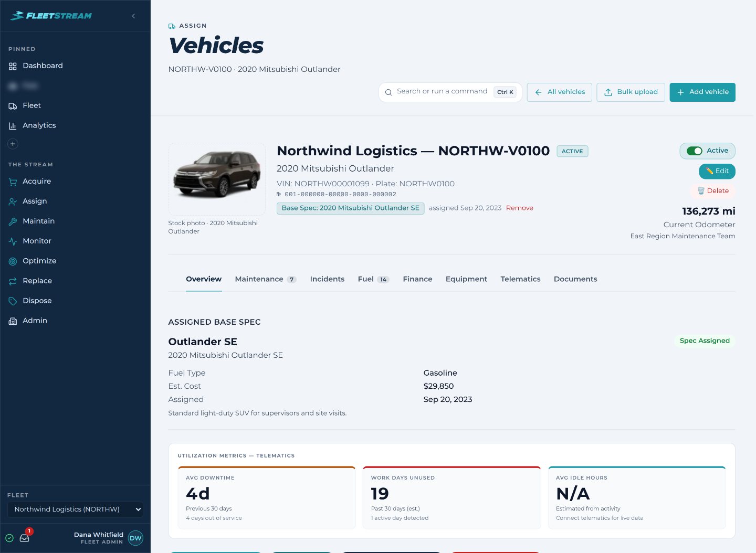Click the Avg Downtime metric card
756x553 pixels.
[x=267, y=497]
